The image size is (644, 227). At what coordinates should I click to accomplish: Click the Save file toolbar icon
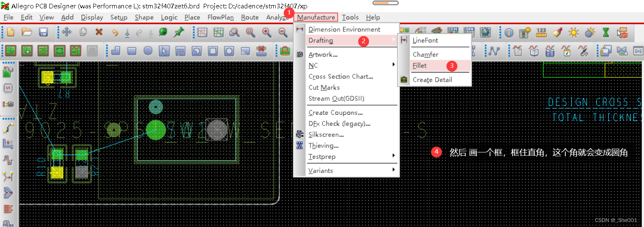43,32
